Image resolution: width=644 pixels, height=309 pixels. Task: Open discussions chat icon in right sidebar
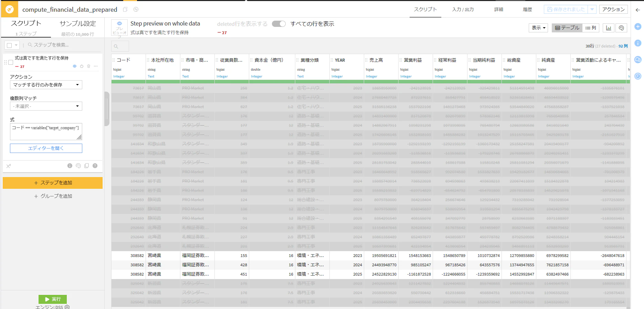point(638,60)
